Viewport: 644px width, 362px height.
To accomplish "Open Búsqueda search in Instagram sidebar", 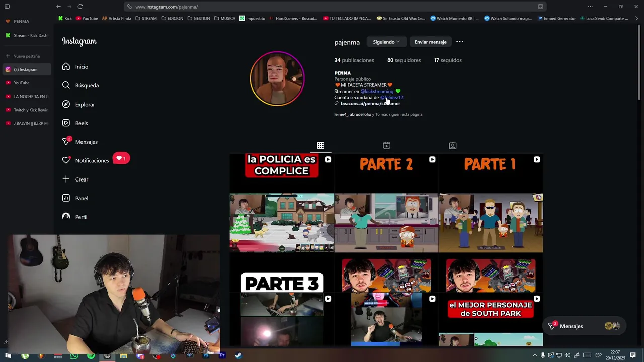I will coord(80,85).
